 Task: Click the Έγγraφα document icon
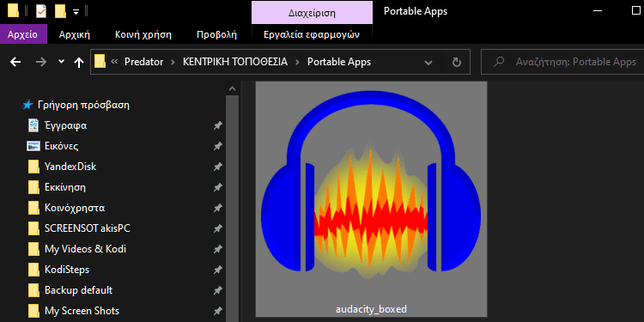coord(33,125)
